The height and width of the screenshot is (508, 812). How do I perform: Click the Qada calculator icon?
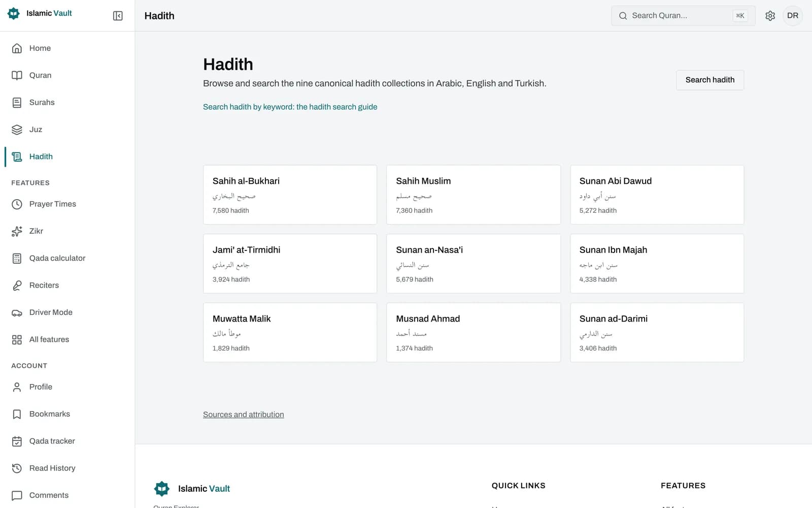17,258
